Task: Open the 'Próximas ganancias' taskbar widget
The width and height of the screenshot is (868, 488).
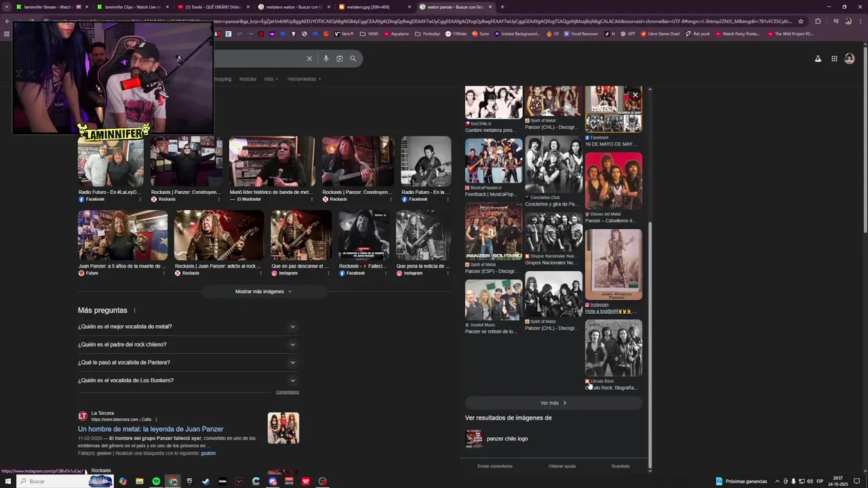Action: [742, 481]
